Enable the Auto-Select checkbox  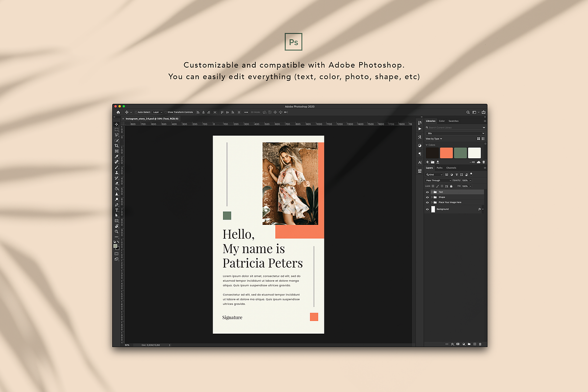(136, 112)
